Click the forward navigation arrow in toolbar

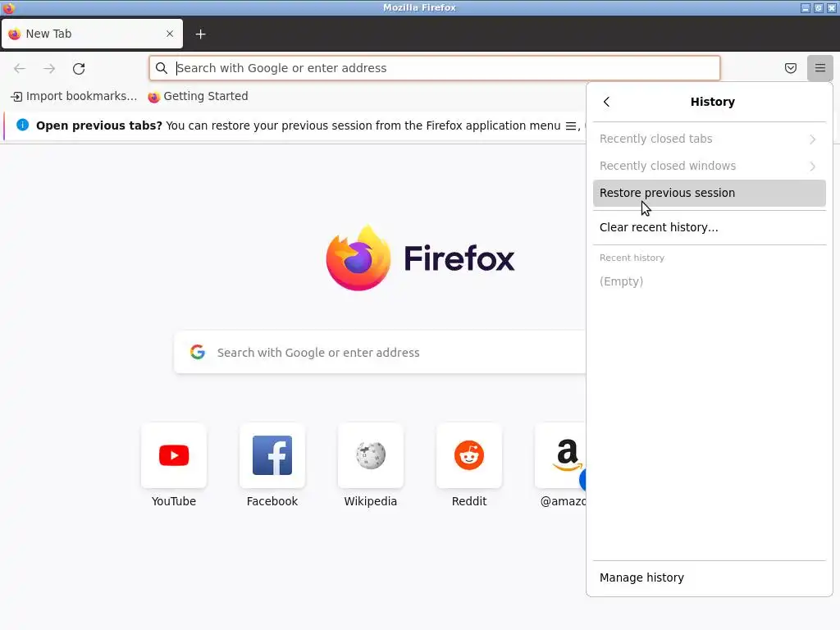[49, 68]
